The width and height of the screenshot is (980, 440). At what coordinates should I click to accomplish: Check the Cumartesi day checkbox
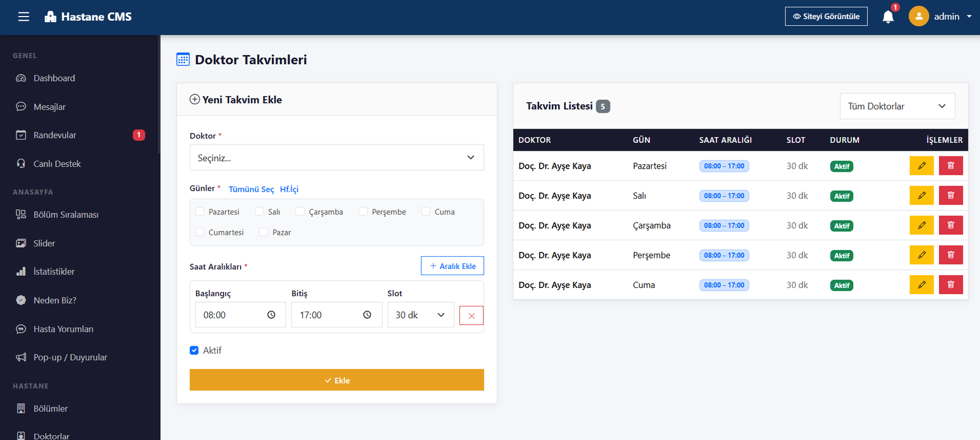pyautogui.click(x=200, y=232)
